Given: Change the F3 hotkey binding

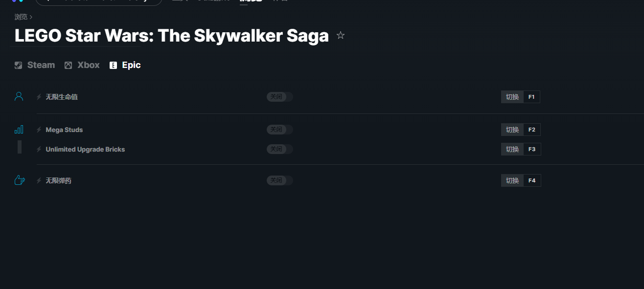Looking at the screenshot, I should [532, 149].
